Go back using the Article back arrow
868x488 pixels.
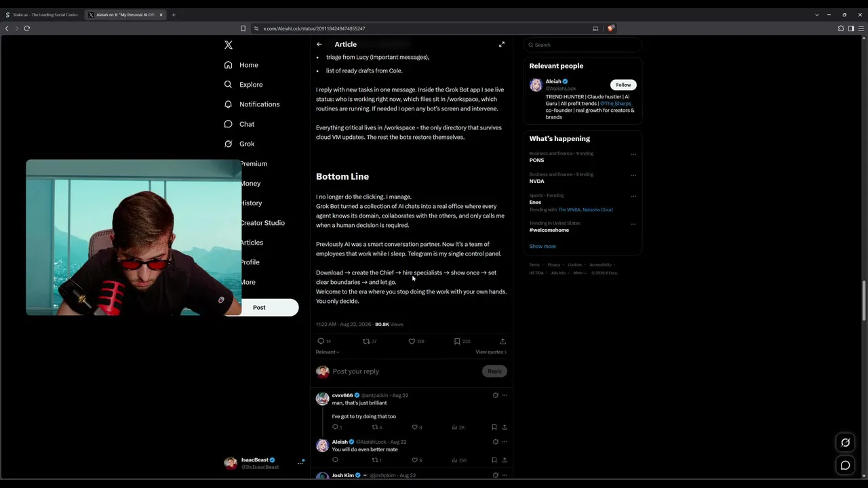pyautogui.click(x=319, y=45)
